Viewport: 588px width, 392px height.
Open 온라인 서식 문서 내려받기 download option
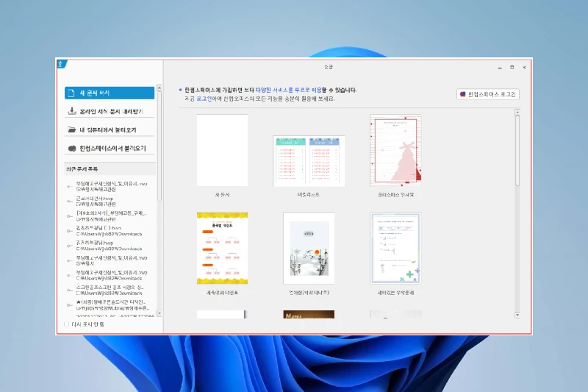tap(109, 111)
